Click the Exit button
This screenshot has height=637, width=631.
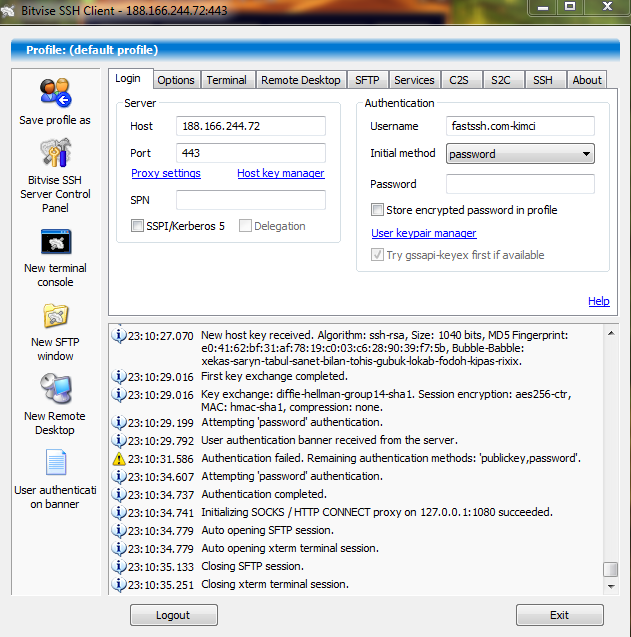coord(560,615)
